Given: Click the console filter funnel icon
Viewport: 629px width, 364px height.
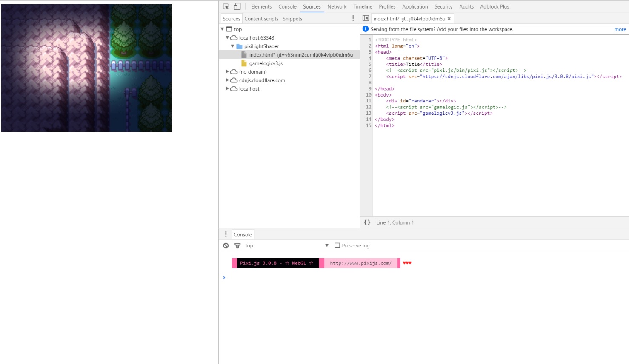Looking at the screenshot, I should tap(237, 246).
